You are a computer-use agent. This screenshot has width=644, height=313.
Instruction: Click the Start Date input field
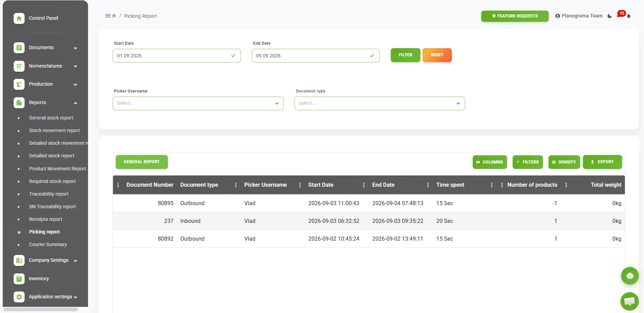[x=177, y=56]
